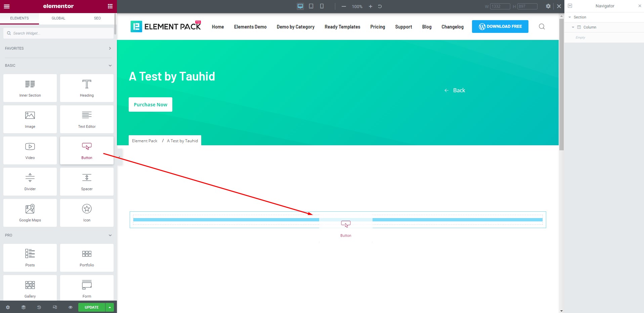The height and width of the screenshot is (313, 644).
Task: Reset zoom level with the undo arrow
Action: click(380, 6)
